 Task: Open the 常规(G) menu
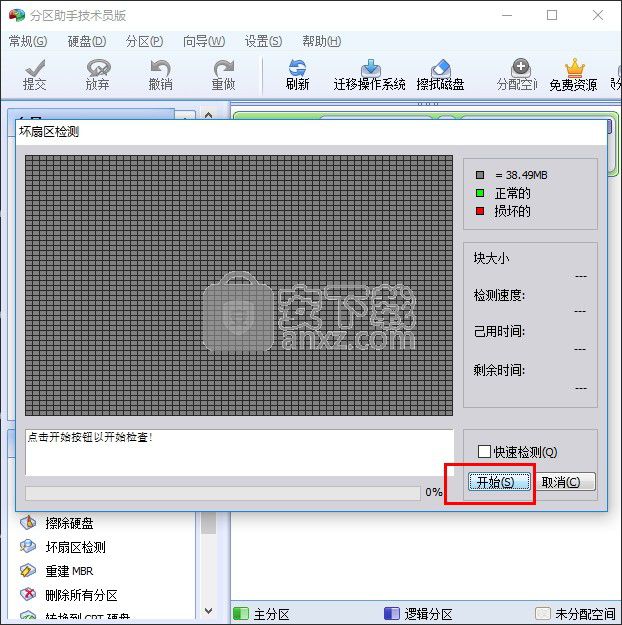(x=28, y=41)
